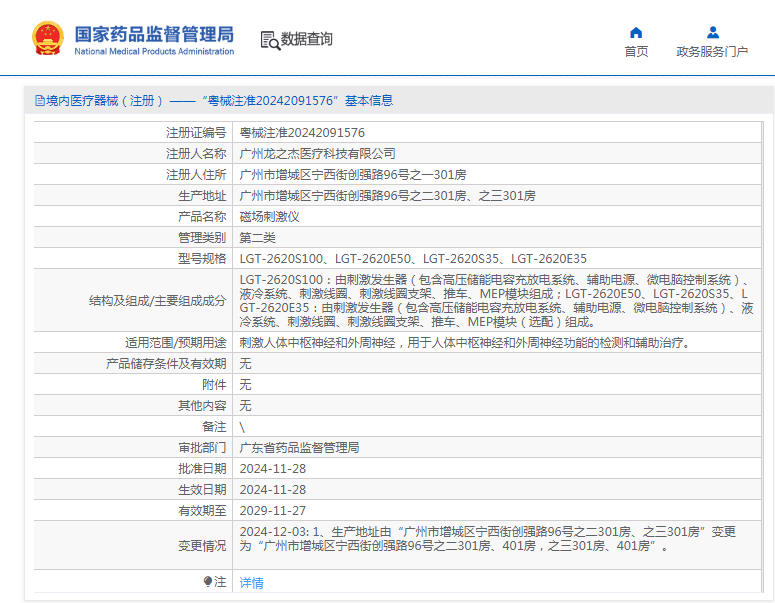The width and height of the screenshot is (775, 603).
Task: Open the 数据查询 search icon
Action: pos(270,40)
